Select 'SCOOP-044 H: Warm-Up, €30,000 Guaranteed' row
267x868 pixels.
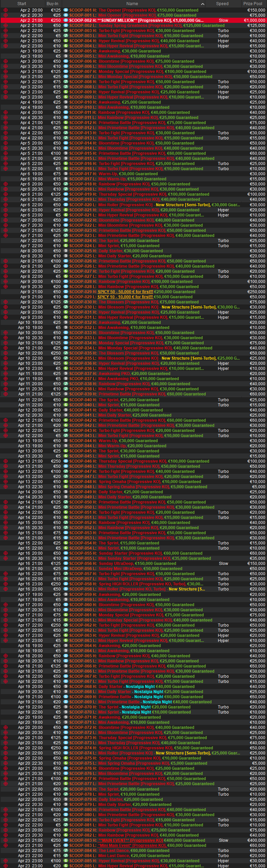(x=133, y=441)
